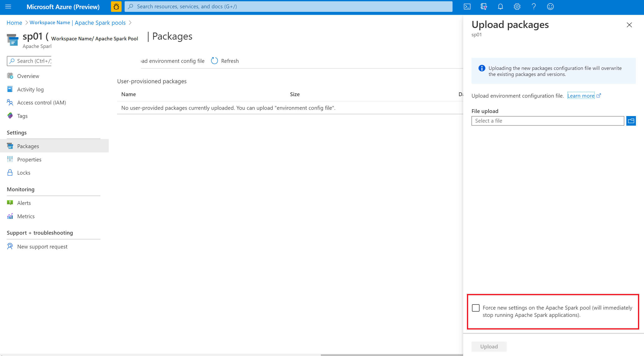Click the New support request icon

coord(11,247)
